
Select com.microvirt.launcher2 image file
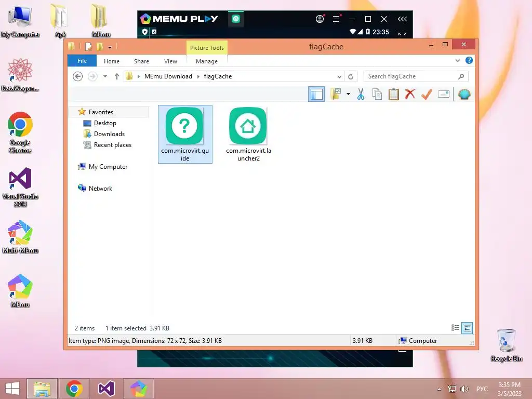pyautogui.click(x=248, y=135)
